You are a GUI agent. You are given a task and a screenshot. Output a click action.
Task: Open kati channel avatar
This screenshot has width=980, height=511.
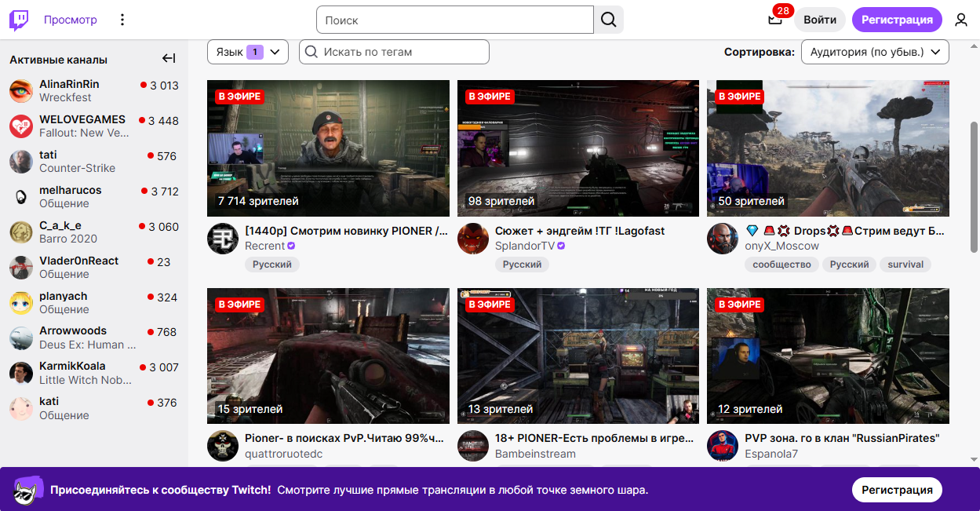pos(21,408)
